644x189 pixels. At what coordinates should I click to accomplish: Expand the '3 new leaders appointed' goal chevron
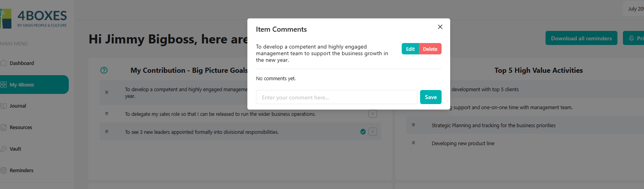click(373, 132)
